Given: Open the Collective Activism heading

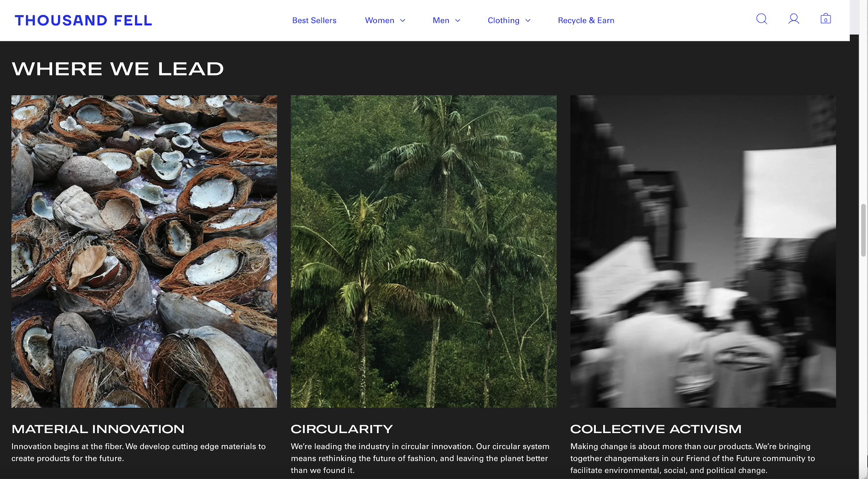Looking at the screenshot, I should click(656, 429).
